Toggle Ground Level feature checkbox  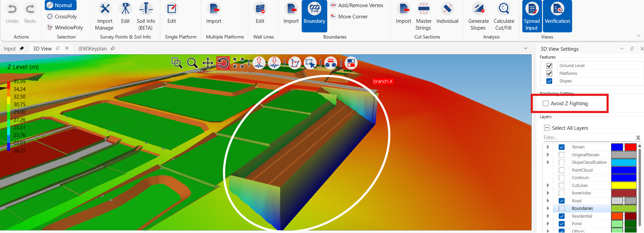549,66
